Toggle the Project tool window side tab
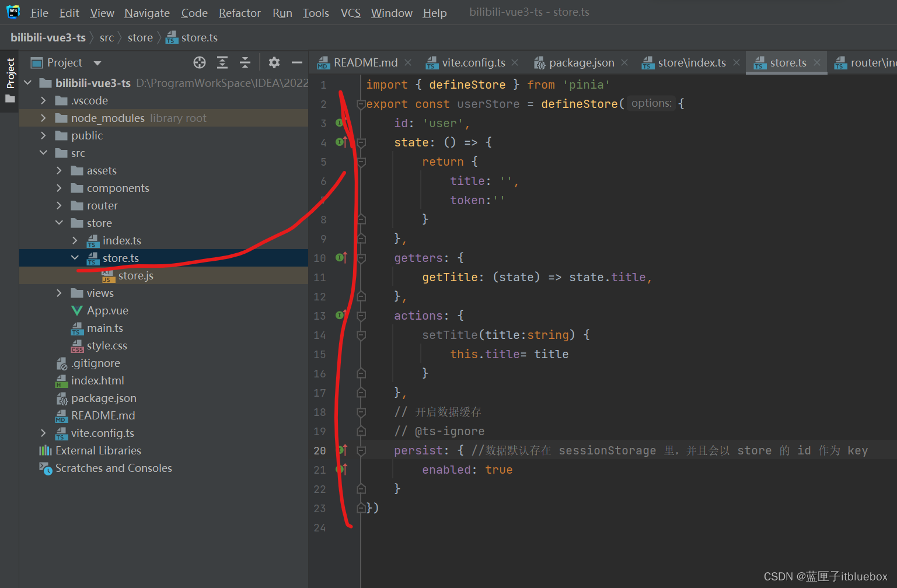 click(10, 73)
